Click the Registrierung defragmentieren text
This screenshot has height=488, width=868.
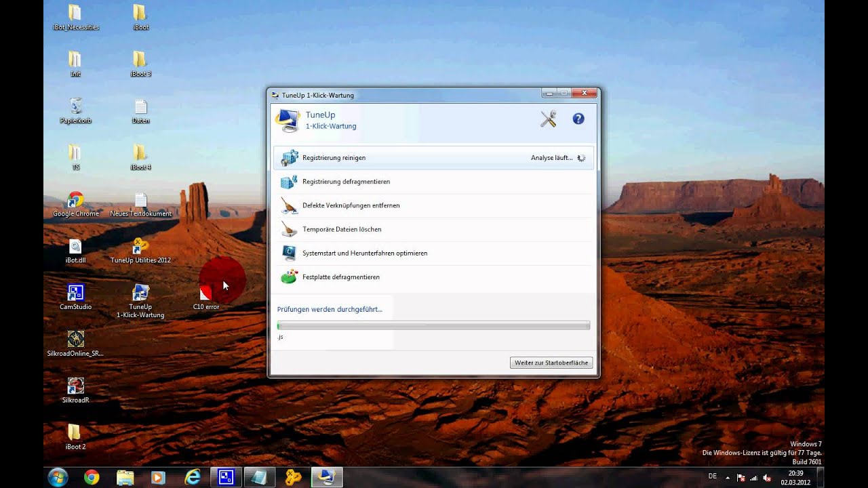tap(346, 182)
